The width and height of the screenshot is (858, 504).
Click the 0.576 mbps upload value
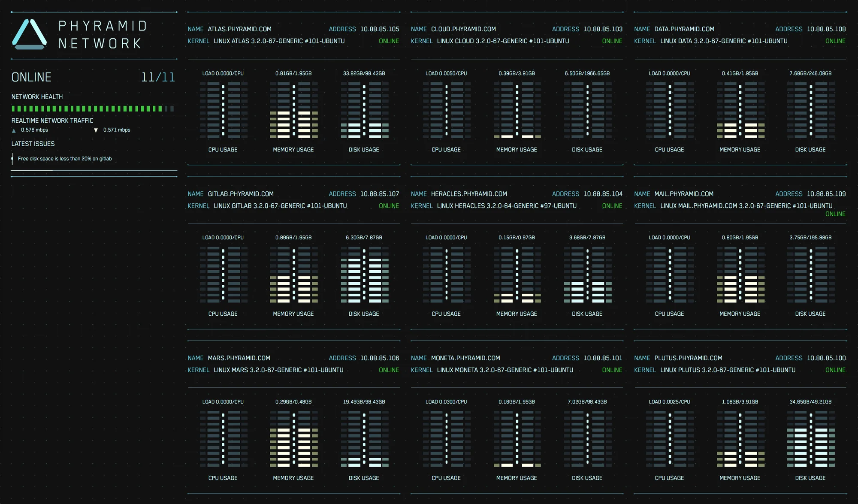tap(35, 130)
